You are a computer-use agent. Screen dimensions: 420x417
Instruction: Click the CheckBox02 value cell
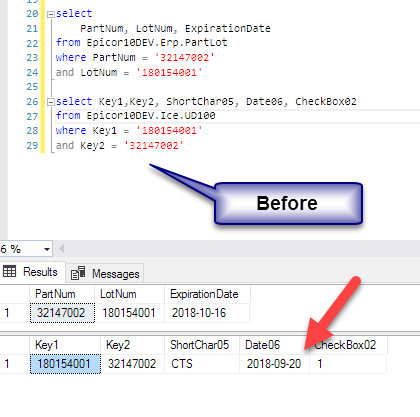point(348,364)
